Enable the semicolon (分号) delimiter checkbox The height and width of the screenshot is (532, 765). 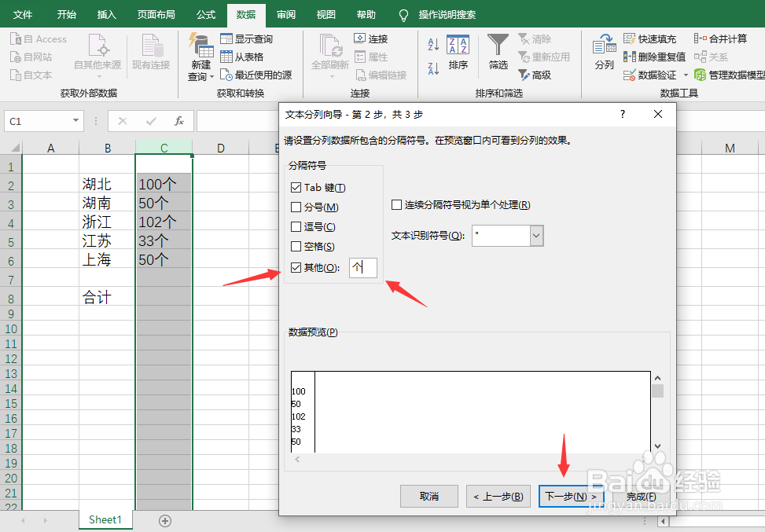pos(296,207)
